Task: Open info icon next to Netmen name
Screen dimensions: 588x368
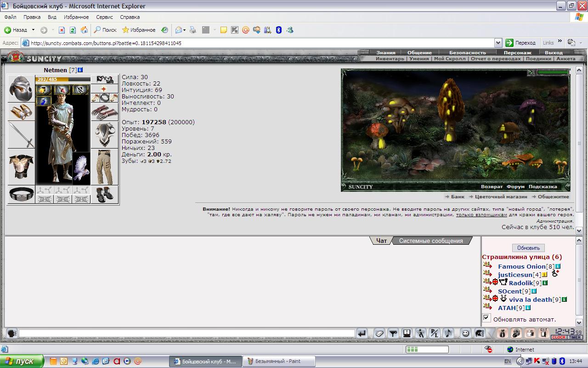Action: 80,70
